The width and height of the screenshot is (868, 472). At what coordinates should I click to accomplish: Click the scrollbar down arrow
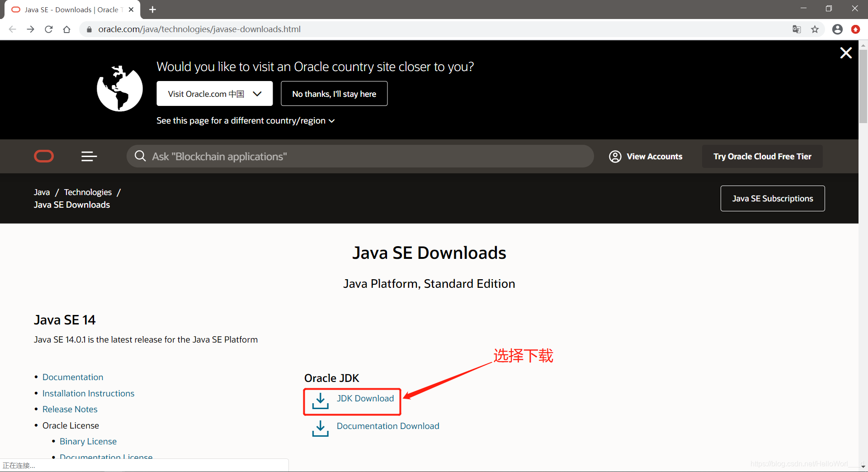(x=863, y=466)
